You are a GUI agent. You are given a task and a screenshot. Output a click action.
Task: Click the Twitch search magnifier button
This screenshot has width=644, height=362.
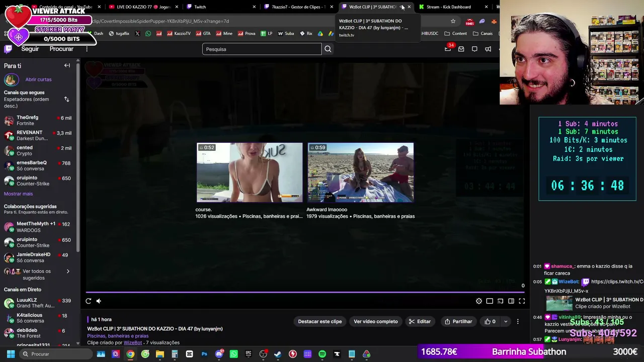pyautogui.click(x=328, y=49)
